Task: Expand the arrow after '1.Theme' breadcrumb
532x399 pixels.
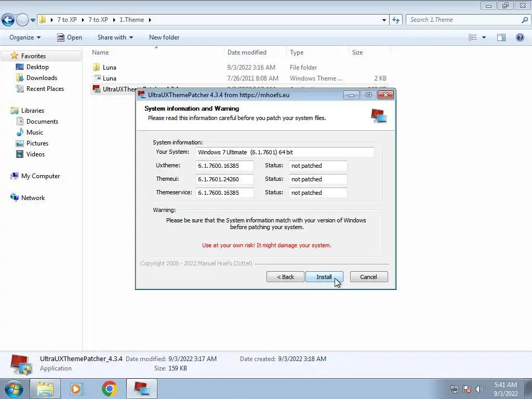Action: tap(150, 20)
